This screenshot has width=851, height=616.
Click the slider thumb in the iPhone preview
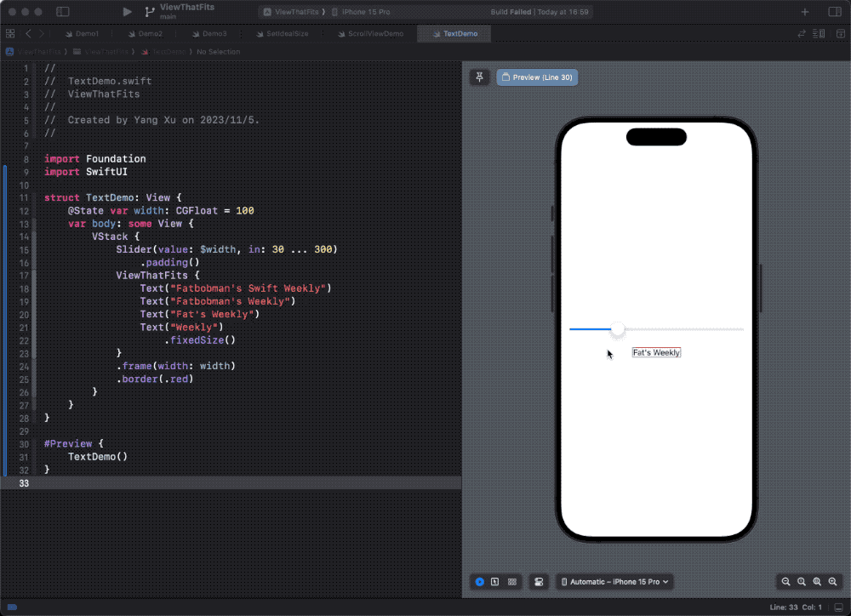point(618,329)
